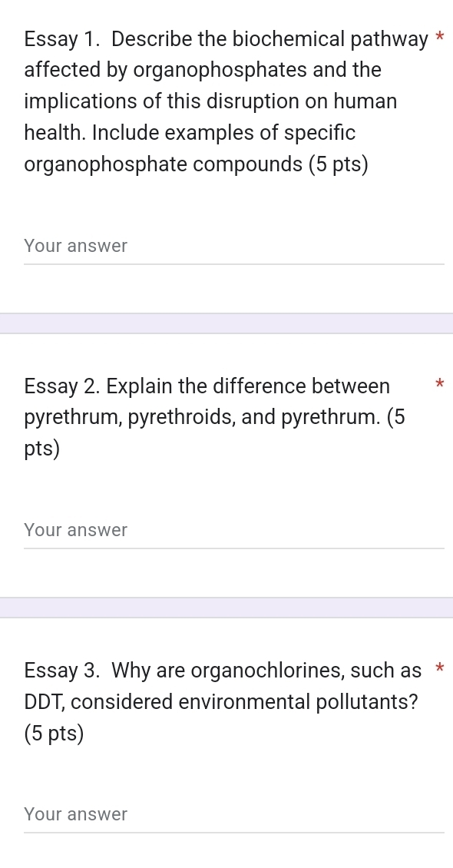The width and height of the screenshot is (453, 868).
Task: Click the lavender divider below Essay 2 card
Action: [x=226, y=608]
